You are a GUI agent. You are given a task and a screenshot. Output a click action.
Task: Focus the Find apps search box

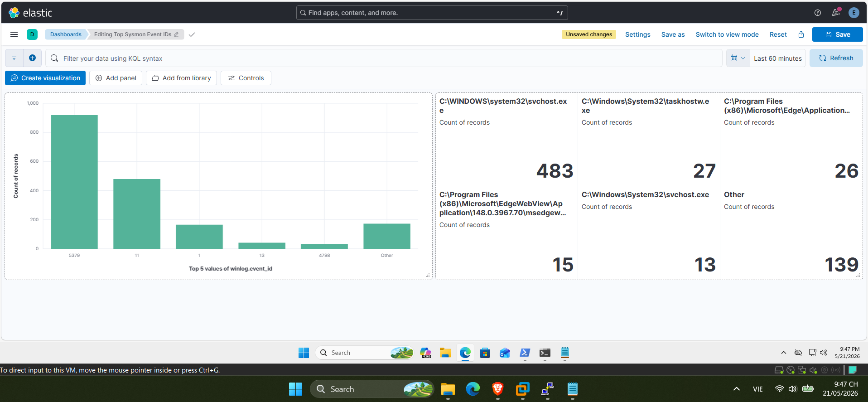click(432, 13)
